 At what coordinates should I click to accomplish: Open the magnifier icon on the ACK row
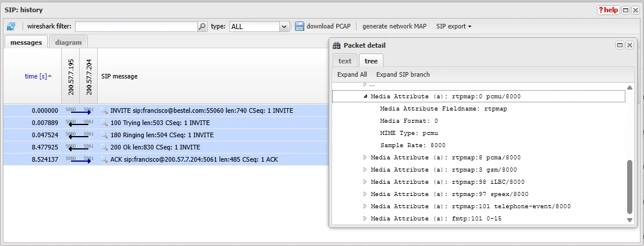(104, 159)
